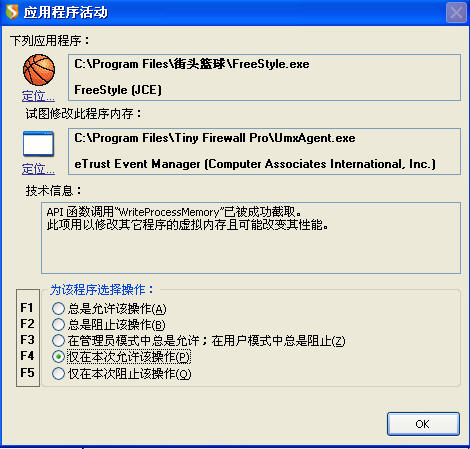This screenshot has height=449, width=470.
Task: Open the 定位 link under UmxAgent icon
Action: (38, 169)
